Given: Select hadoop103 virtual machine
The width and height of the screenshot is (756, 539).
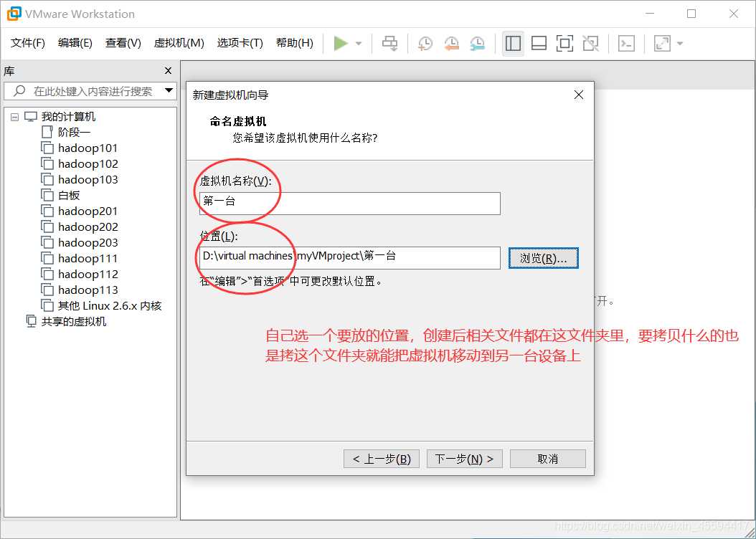Looking at the screenshot, I should (x=88, y=180).
